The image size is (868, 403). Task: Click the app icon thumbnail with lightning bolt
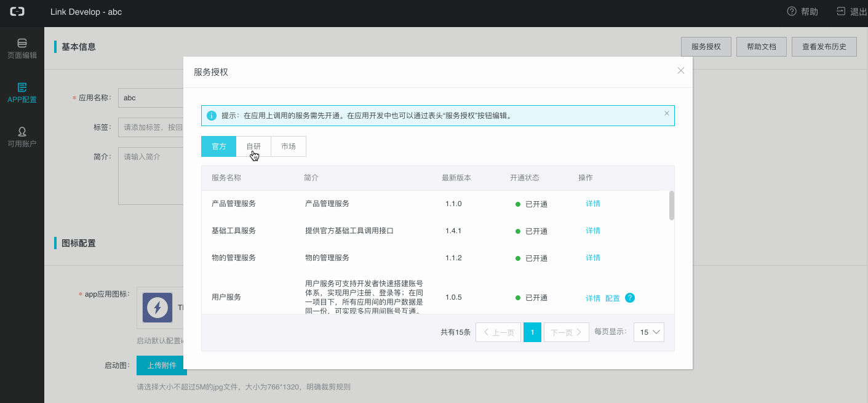157,308
